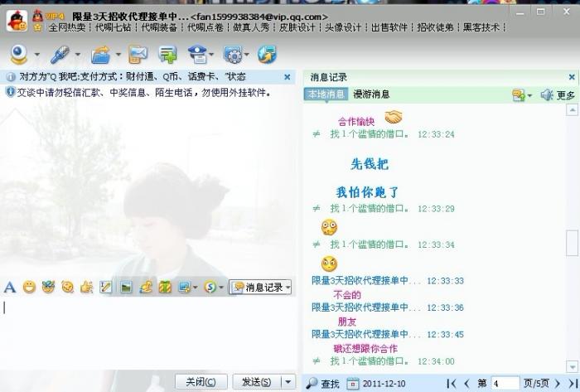Expand the Soso search dropdown arrow
The height and width of the screenshot is (392, 580).
(x=221, y=288)
